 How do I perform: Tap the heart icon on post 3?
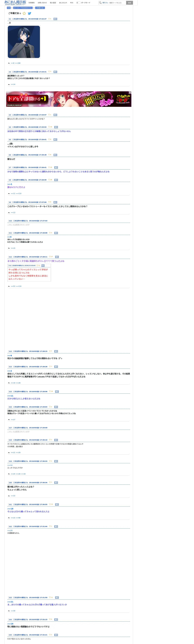click(x=49, y=115)
